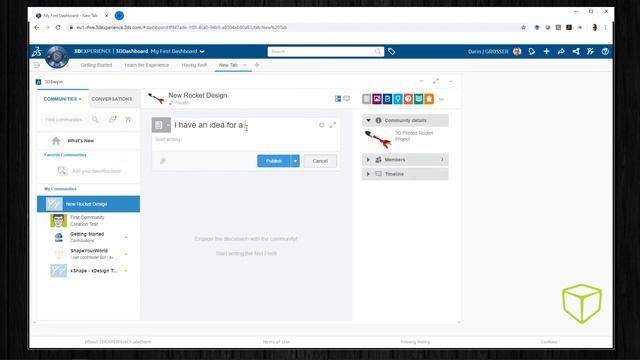Click the share arrow icon in top bar
Image resolution: width=640 pixels, height=360 pixels.
coord(561,51)
